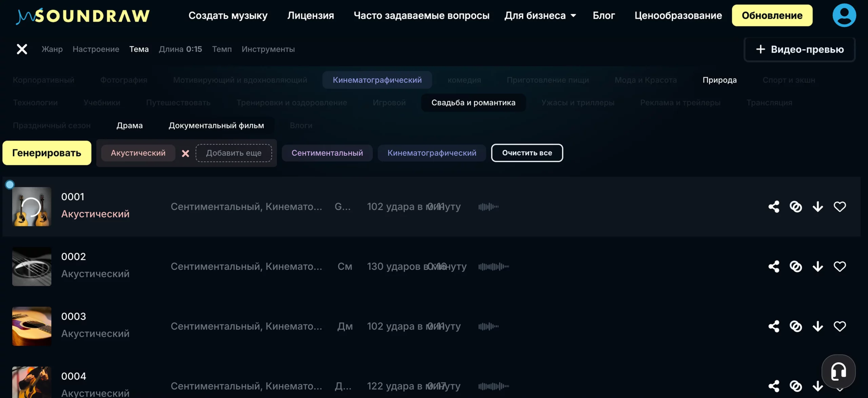Image resolution: width=868 pixels, height=398 pixels.
Task: Toggle the Кинематографический theme chip
Action: click(x=377, y=80)
